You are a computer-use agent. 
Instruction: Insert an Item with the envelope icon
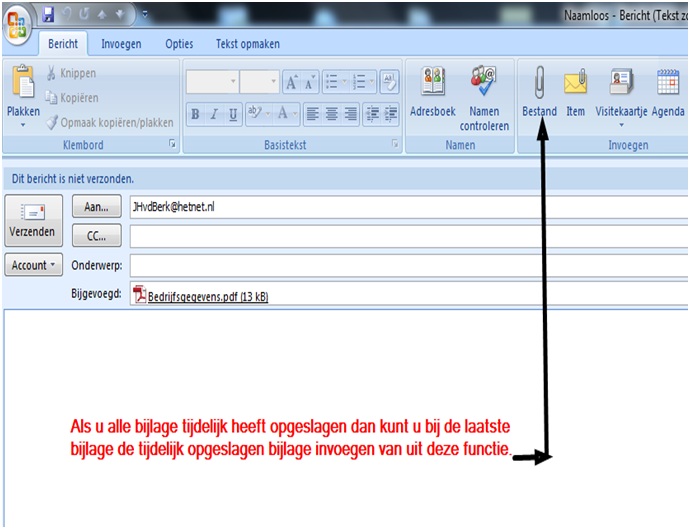[x=575, y=93]
